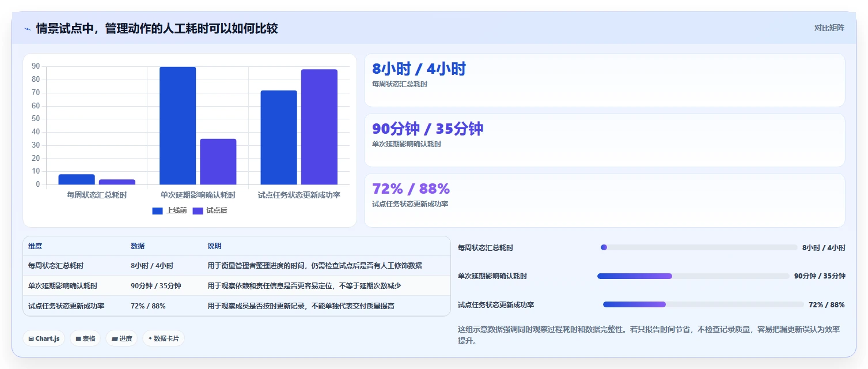This screenshot has height=369, width=868.
Task: Select the 8小时 / 4小时 data card
Action: (605, 80)
